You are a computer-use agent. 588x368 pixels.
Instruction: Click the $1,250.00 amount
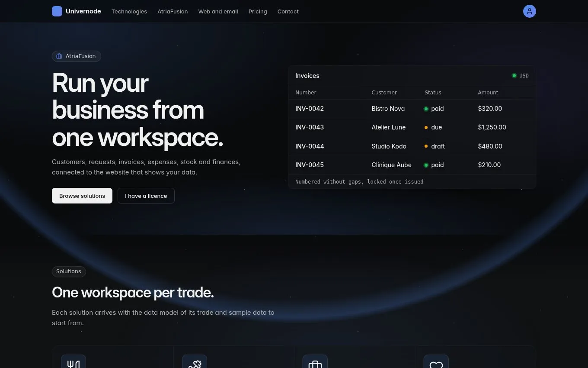492,127
